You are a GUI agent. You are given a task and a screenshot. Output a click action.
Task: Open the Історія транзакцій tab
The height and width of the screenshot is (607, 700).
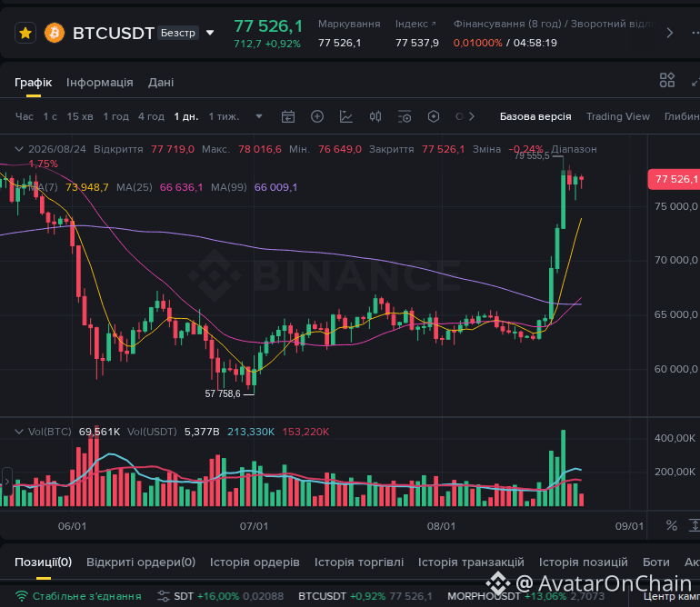[471, 562]
